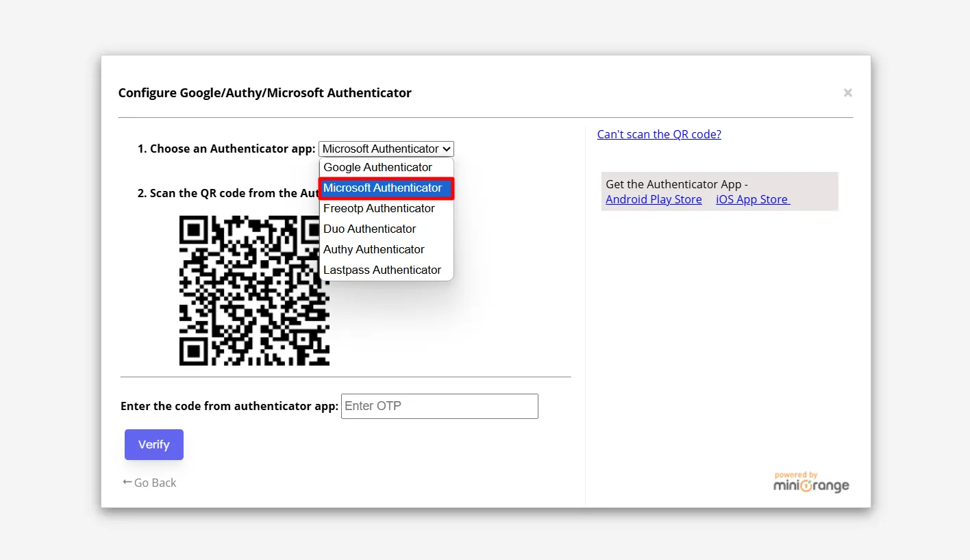This screenshot has width=970, height=560.
Task: Open the Android Play Store link
Action: 654,199
